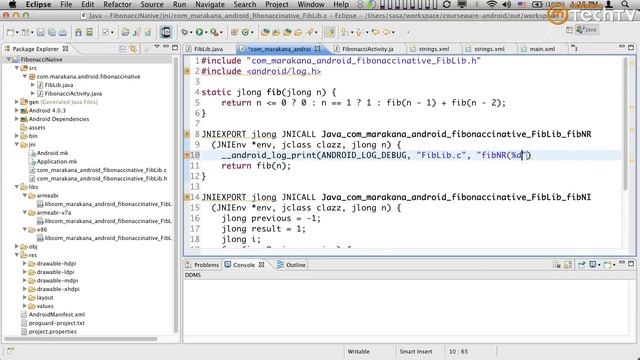Toggle Mark Occurrences toolbar button
Image resolution: width=640 pixels, height=360 pixels.
(x=329, y=32)
